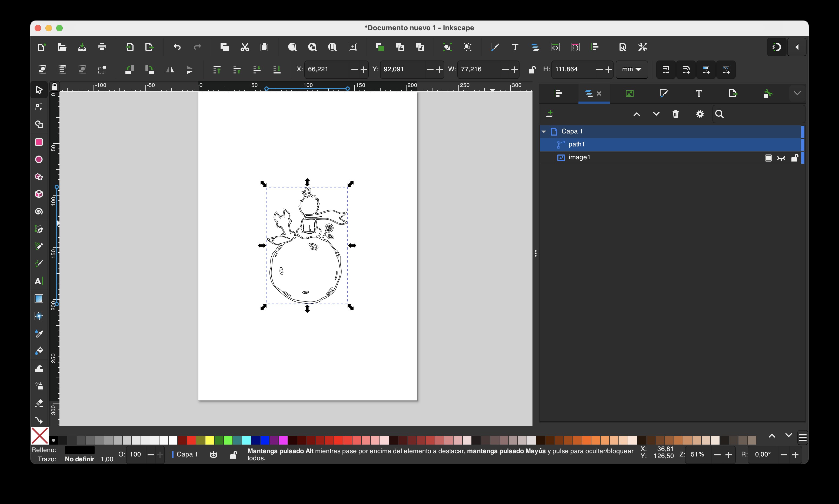Image resolution: width=839 pixels, height=504 pixels.
Task: Toggle current layer visibility in status bar
Action: [x=214, y=454]
